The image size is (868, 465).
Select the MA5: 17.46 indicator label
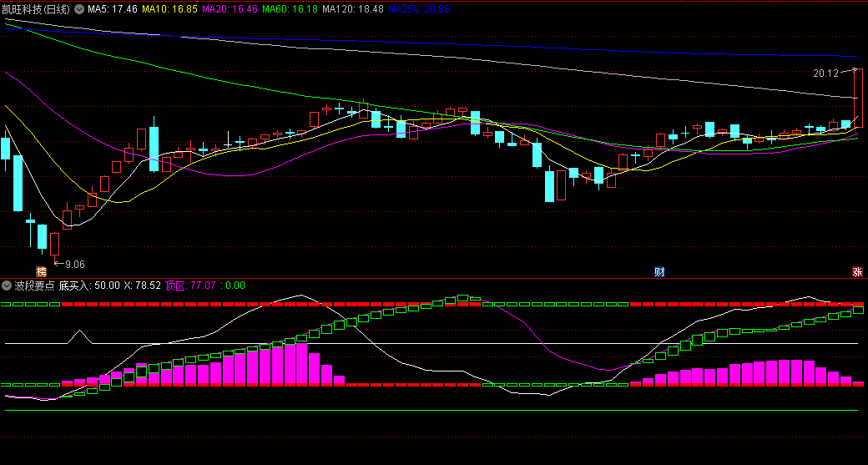point(113,9)
